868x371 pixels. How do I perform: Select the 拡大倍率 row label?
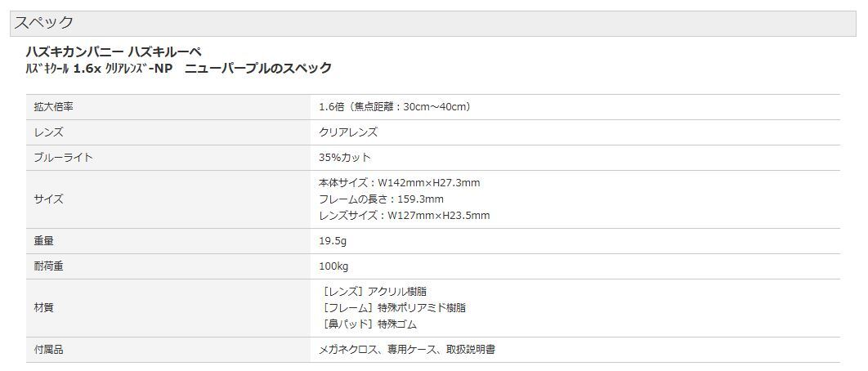point(53,107)
